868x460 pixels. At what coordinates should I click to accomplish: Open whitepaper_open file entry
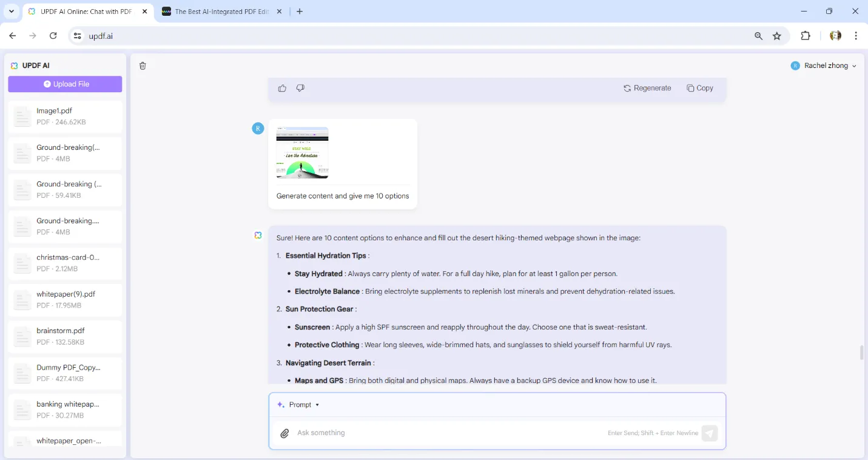pos(65,439)
